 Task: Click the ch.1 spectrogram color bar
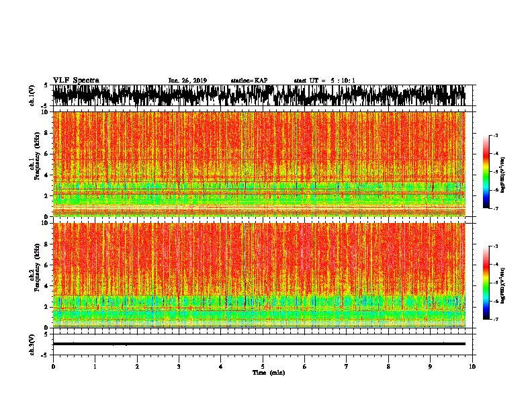point(486,172)
